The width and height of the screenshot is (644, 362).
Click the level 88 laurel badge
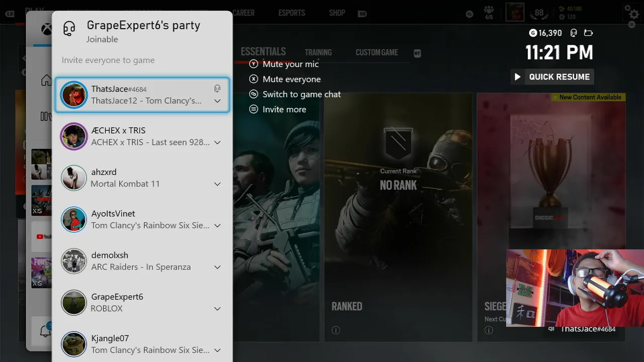click(x=539, y=13)
